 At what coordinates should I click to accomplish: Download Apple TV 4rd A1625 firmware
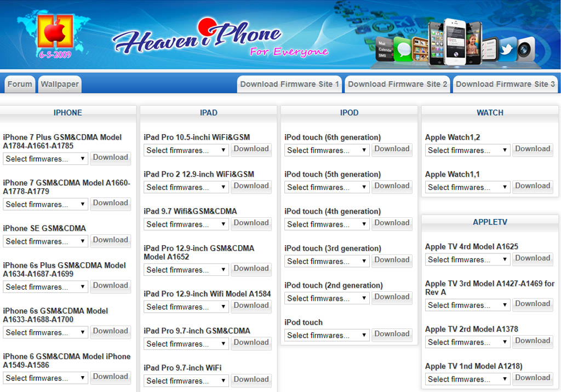(533, 258)
